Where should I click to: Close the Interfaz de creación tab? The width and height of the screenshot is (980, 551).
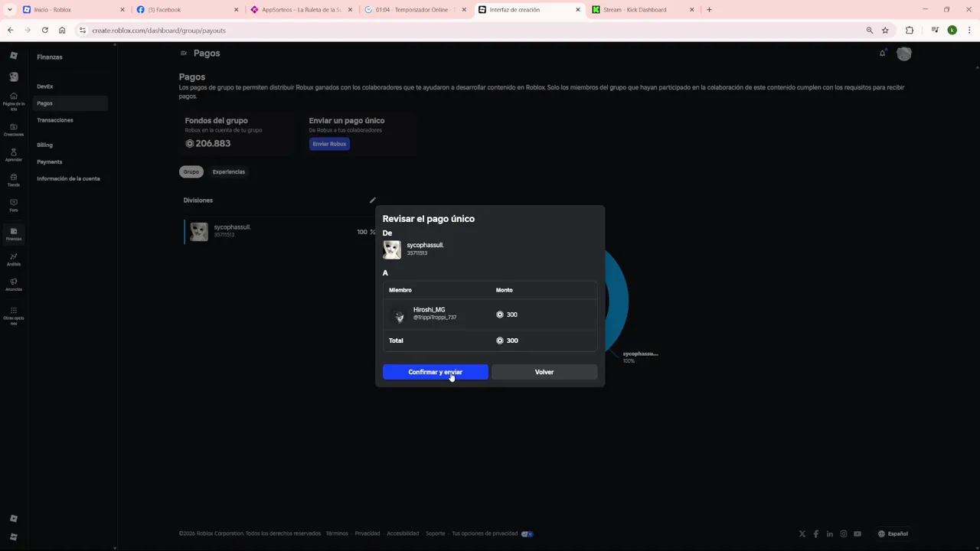tap(578, 10)
